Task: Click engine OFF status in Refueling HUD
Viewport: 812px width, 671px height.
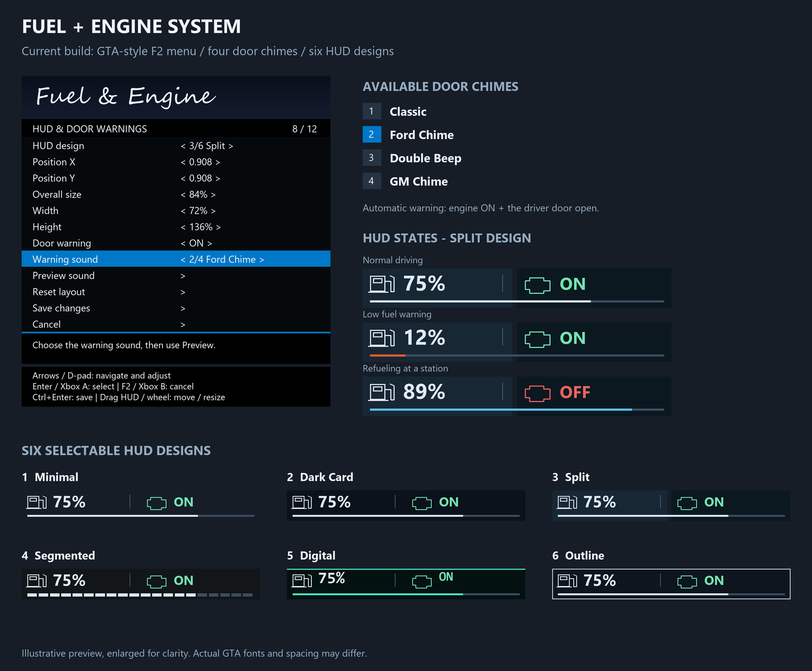Action: [x=575, y=392]
